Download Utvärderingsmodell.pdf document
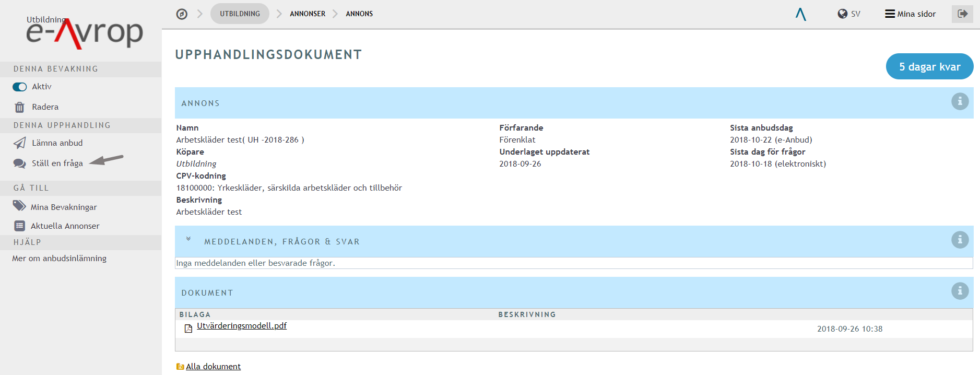 point(242,326)
